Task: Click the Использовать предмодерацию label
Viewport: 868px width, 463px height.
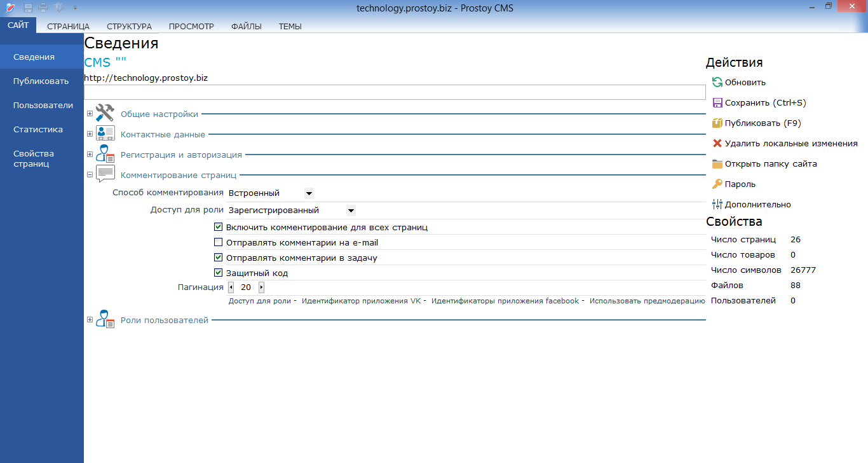Action: (648, 301)
